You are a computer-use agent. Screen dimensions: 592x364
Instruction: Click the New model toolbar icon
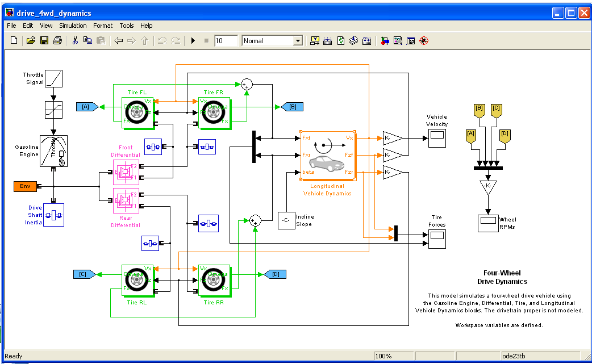click(x=14, y=40)
